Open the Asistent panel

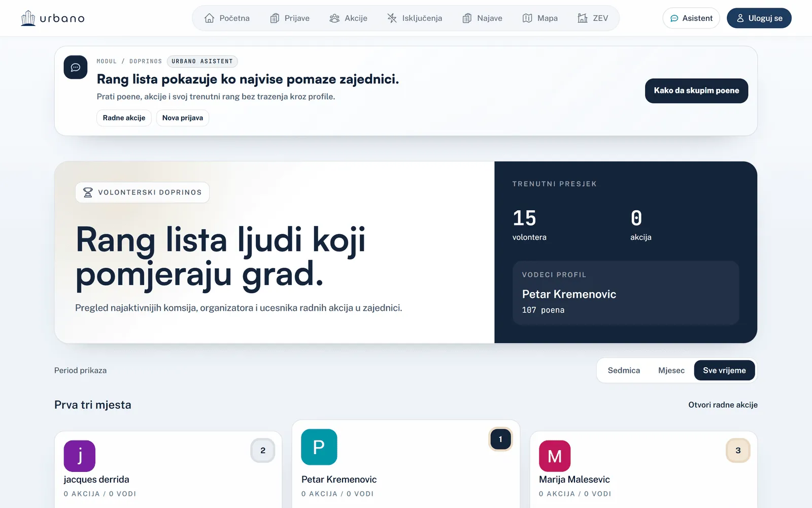[691, 18]
